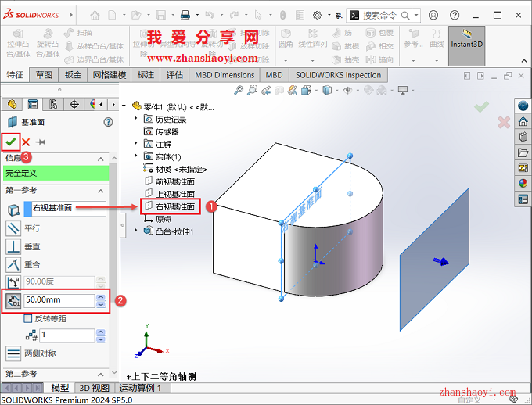Cancel the plane with the red X

click(x=26, y=142)
